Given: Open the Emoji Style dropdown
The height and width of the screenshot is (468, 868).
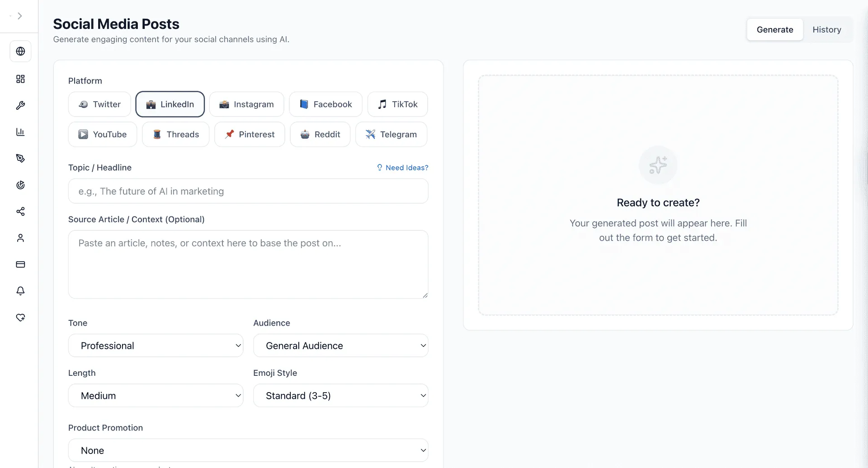Looking at the screenshot, I should 340,396.
